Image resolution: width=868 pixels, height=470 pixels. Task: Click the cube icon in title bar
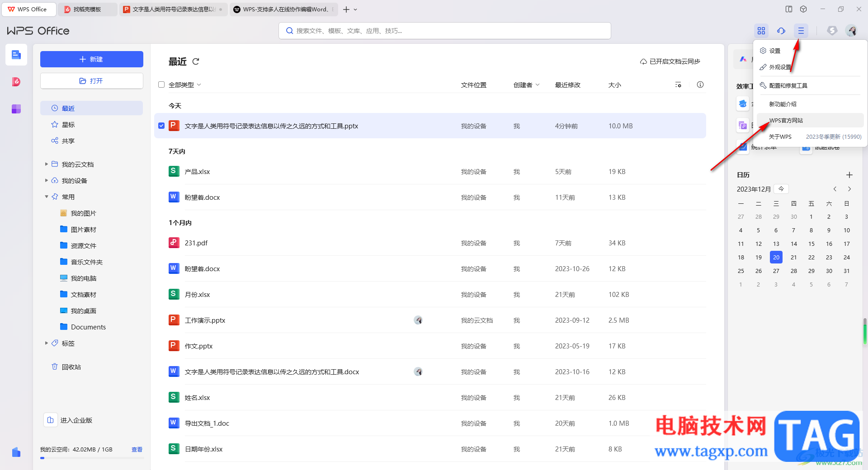tap(803, 9)
